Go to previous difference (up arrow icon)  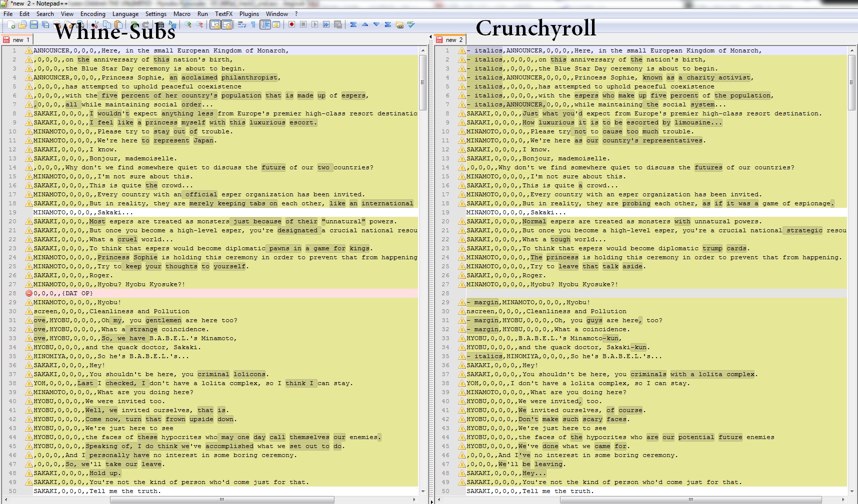coord(365,24)
